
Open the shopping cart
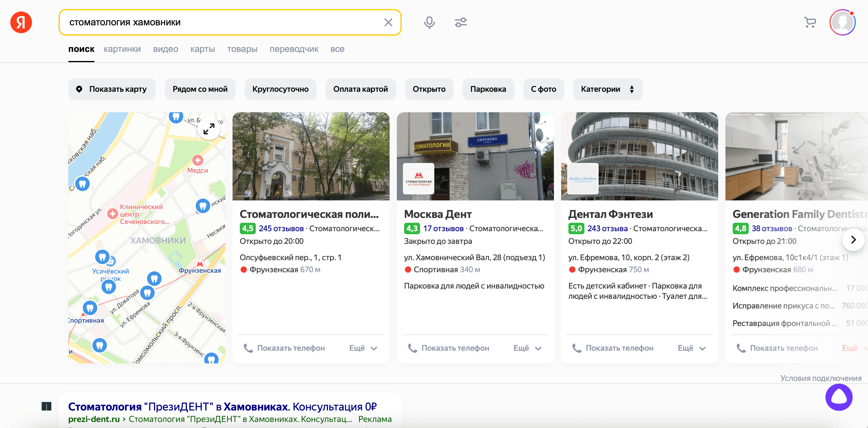810,23
